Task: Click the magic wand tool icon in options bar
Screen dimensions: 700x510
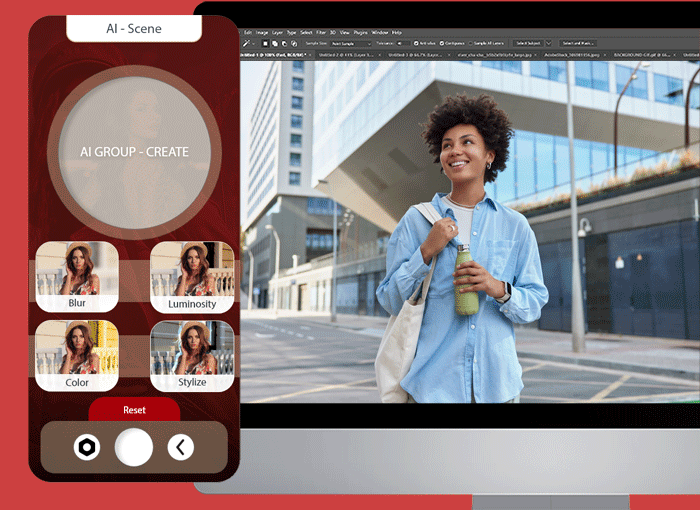Action: point(247,43)
